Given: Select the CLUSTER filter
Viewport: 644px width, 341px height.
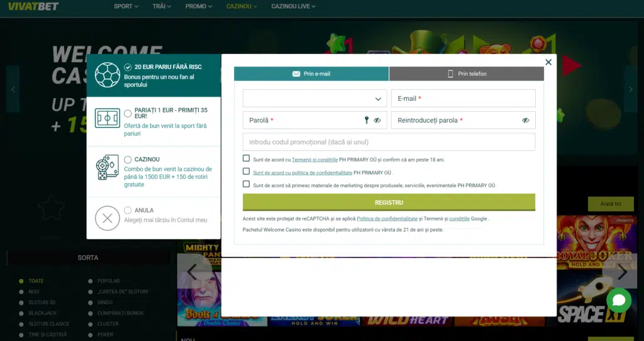Looking at the screenshot, I should 104,324.
